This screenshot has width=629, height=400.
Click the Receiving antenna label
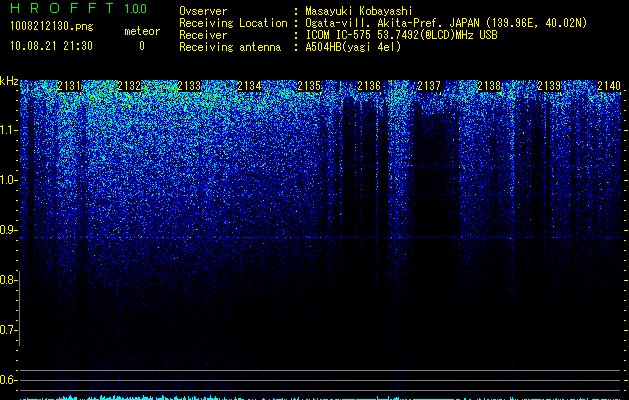[x=230, y=47]
